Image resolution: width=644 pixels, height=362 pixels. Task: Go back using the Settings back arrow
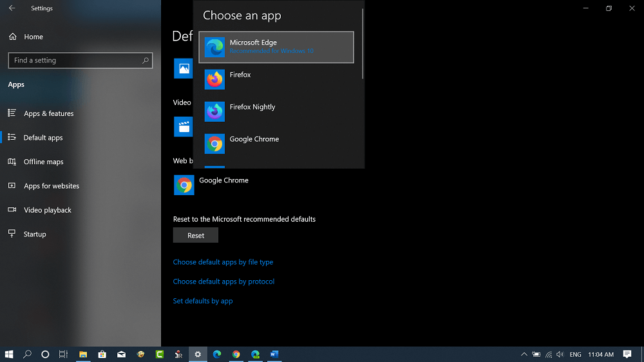point(12,8)
